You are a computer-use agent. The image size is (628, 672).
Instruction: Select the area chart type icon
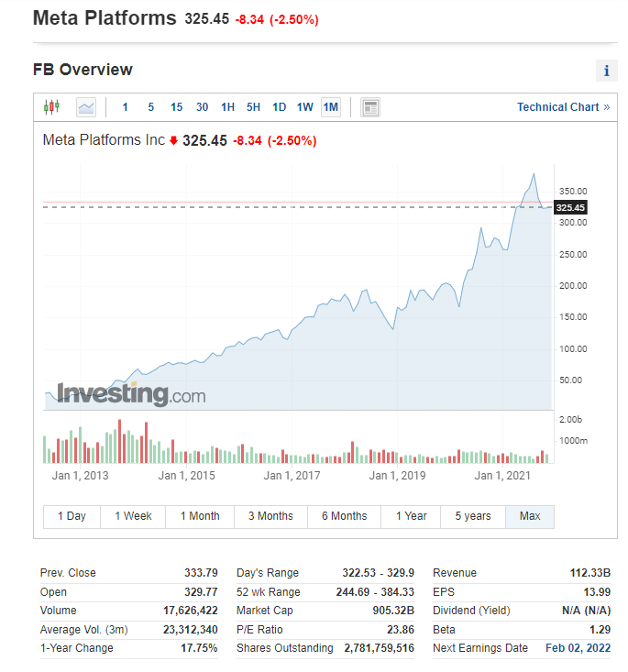coord(86,107)
